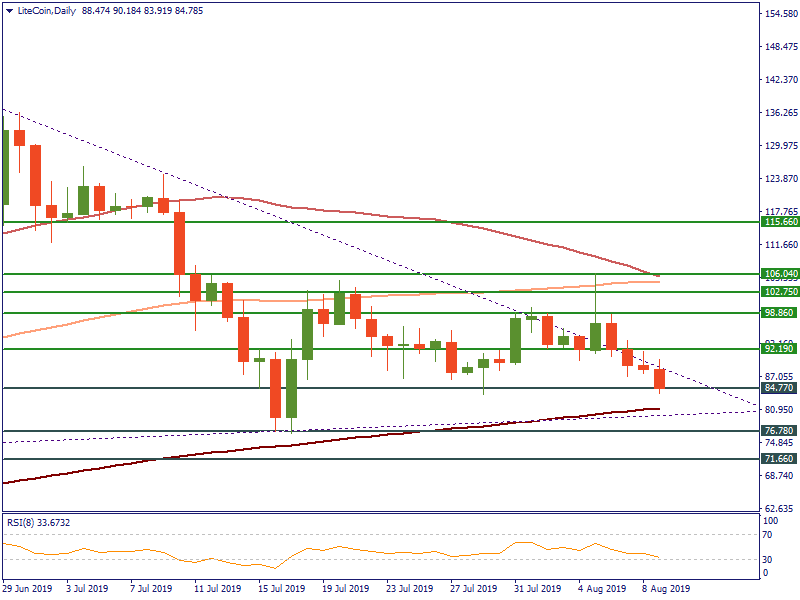Viewport: 800px width, 600px height.
Task: Click the OHLC values 88.474 90.184 83.919 84.785
Action: [x=142, y=11]
